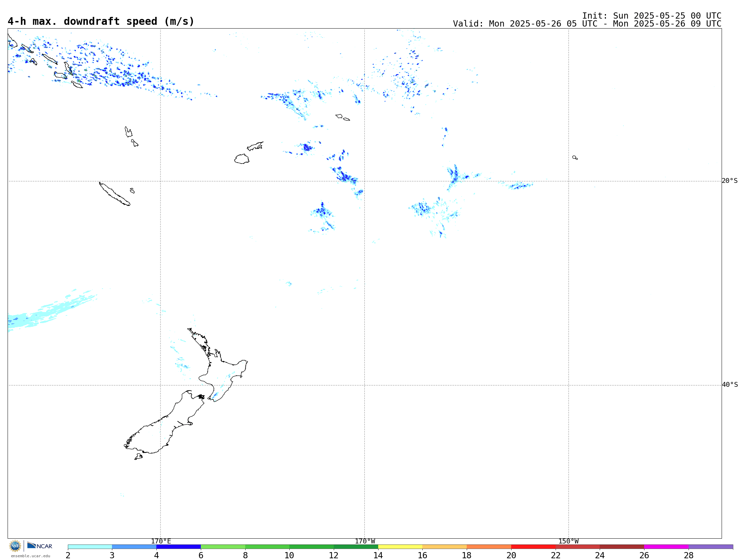Select the purple 28+ colorbar swatch
The width and height of the screenshot is (744, 560).
(711, 547)
